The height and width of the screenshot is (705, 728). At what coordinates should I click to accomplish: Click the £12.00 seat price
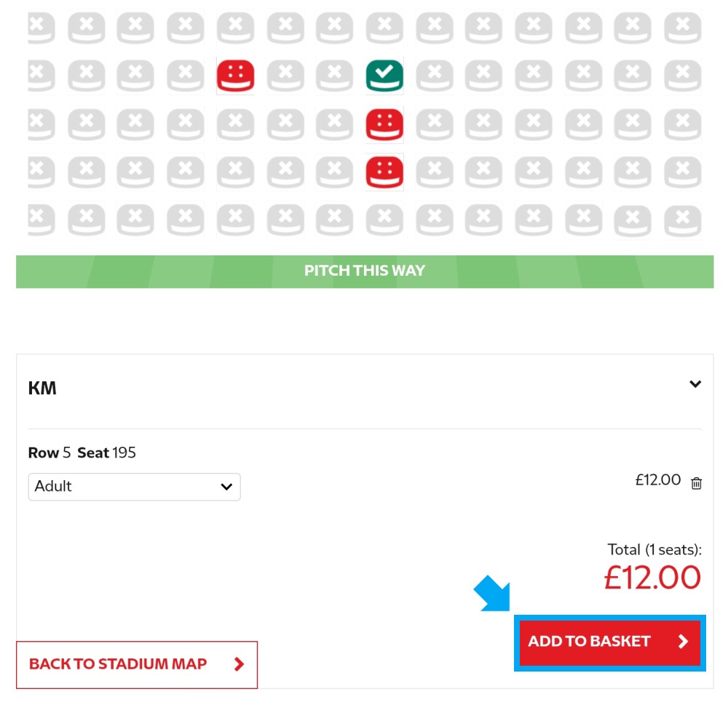(658, 480)
